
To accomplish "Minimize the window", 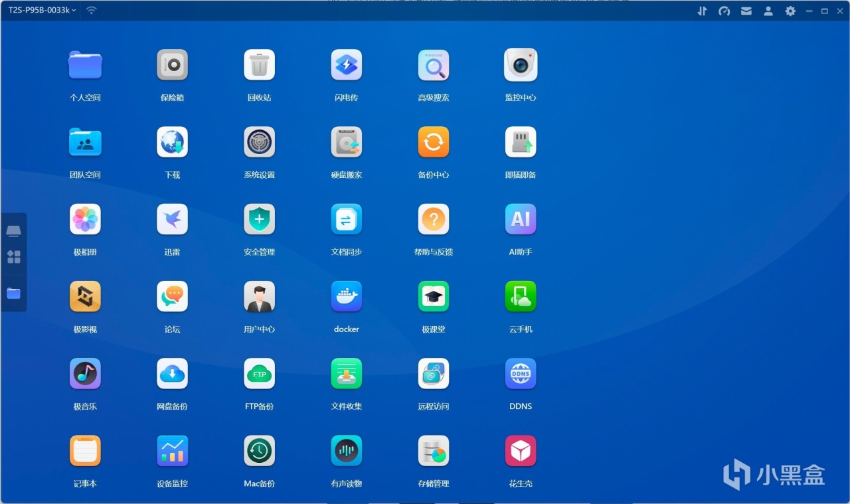I will pos(809,11).
